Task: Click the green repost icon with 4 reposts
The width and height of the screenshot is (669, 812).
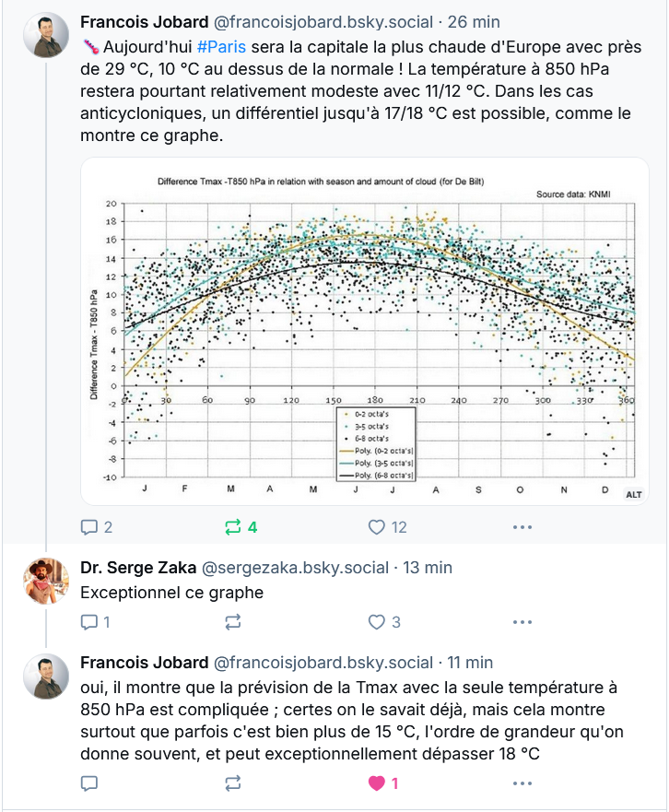Action: [x=241, y=527]
